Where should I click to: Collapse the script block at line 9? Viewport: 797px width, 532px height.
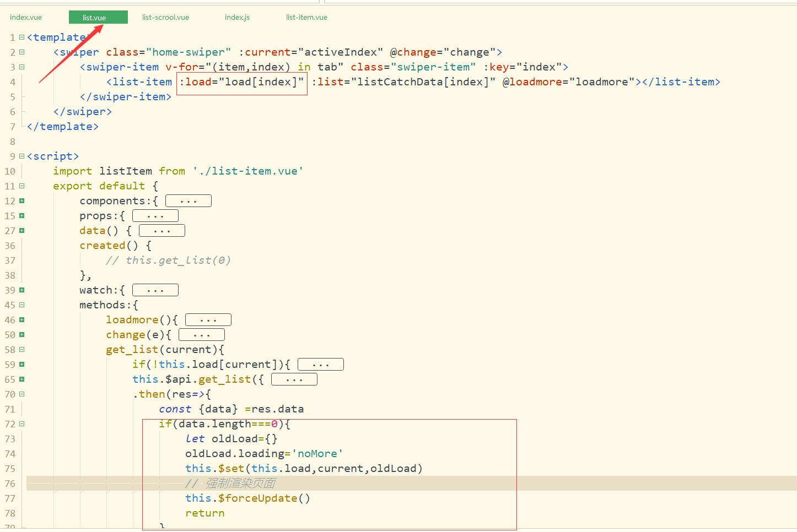(22, 156)
